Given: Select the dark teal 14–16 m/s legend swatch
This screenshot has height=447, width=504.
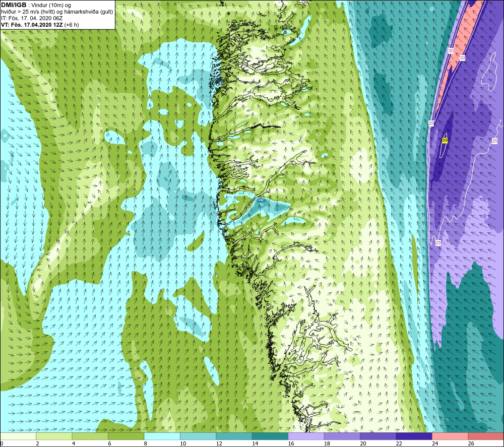Looking at the screenshot, I should 270,436.
